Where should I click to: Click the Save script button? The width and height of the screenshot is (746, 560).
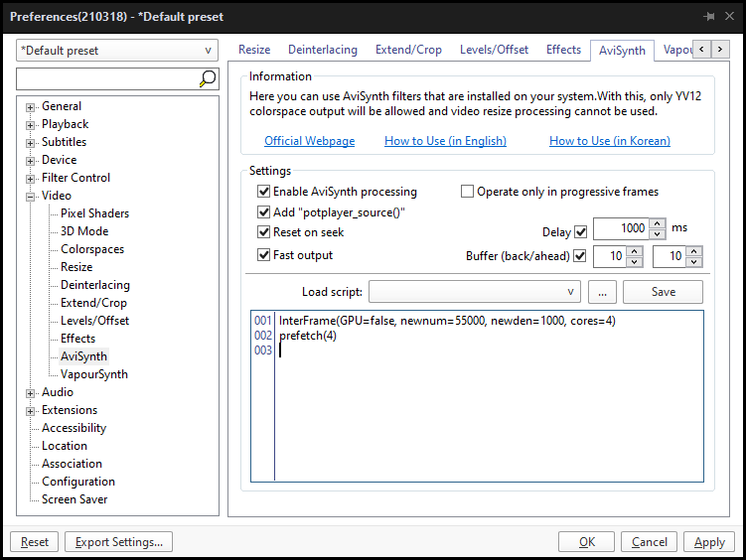click(x=663, y=291)
